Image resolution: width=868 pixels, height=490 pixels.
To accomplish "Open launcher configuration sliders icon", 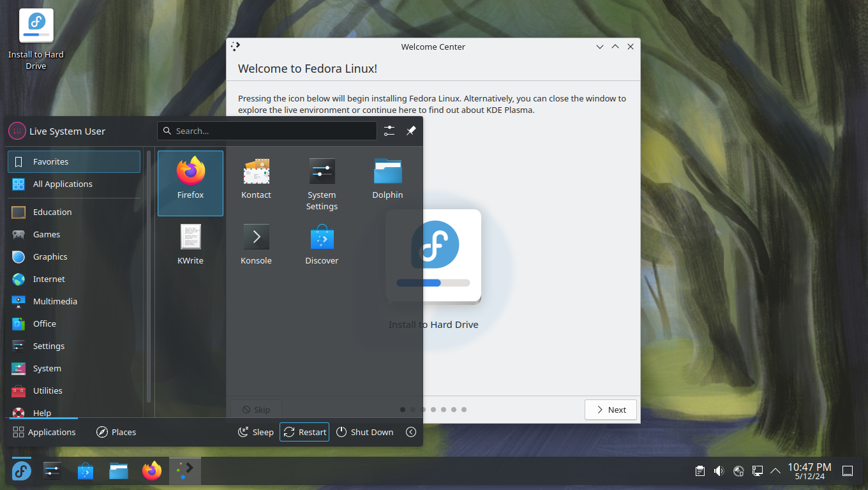I will [x=389, y=131].
